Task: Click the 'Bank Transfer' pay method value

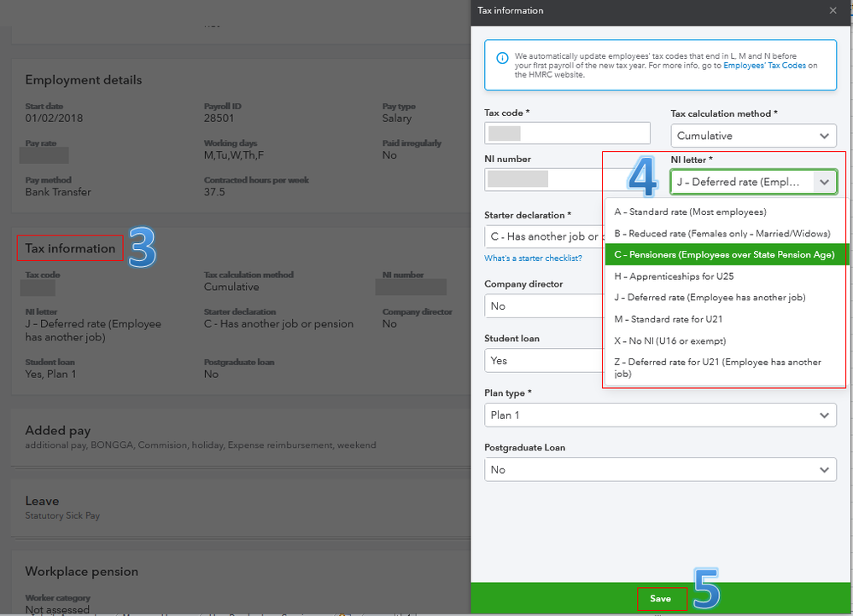Action: [58, 192]
